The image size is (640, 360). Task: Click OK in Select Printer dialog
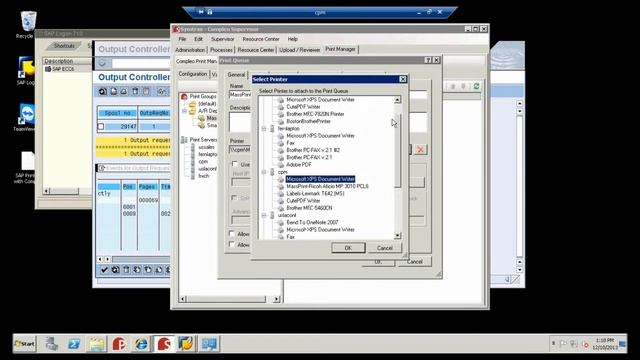coord(348,248)
